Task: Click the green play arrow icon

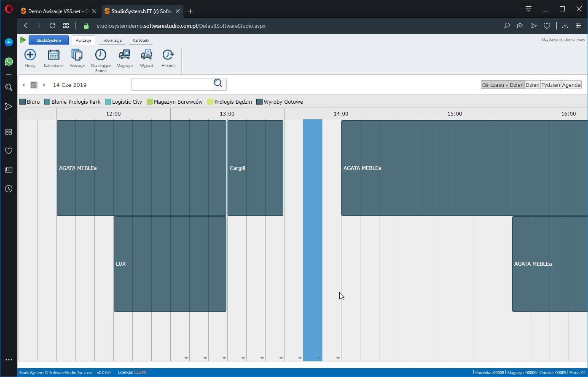Action: tap(23, 40)
